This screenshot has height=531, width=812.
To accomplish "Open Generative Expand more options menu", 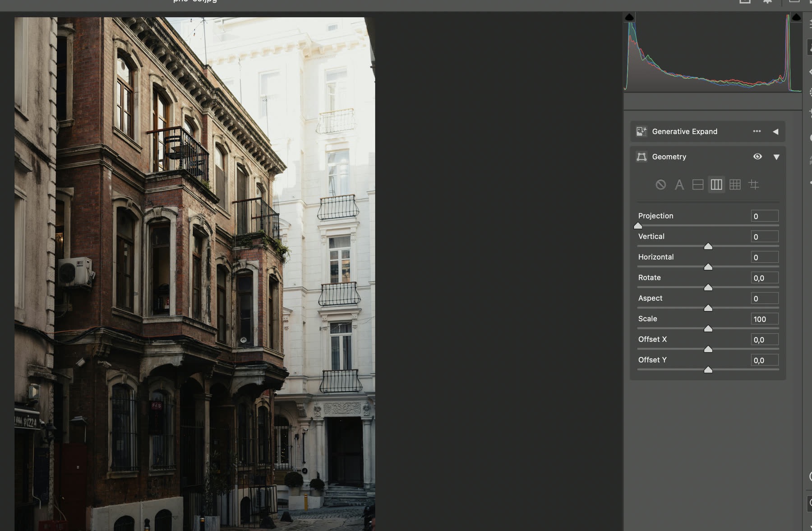I will click(x=757, y=131).
